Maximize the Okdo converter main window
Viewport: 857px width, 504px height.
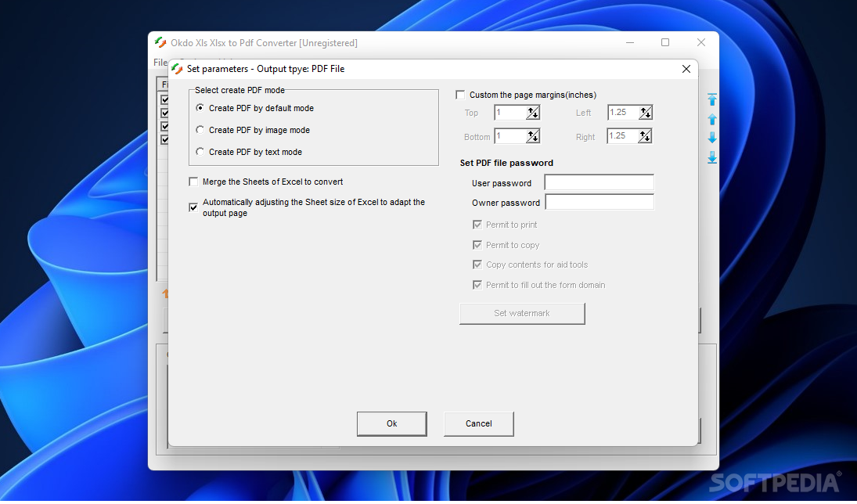[665, 42]
